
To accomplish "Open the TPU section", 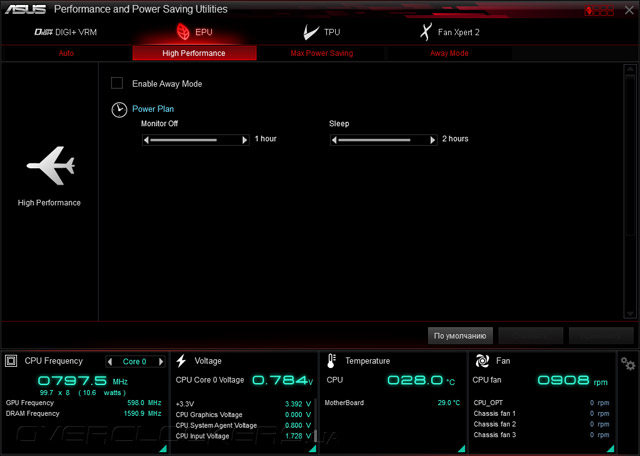I will tap(322, 32).
